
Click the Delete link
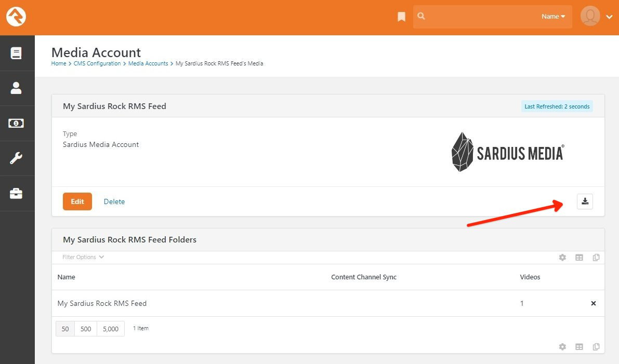(x=114, y=201)
